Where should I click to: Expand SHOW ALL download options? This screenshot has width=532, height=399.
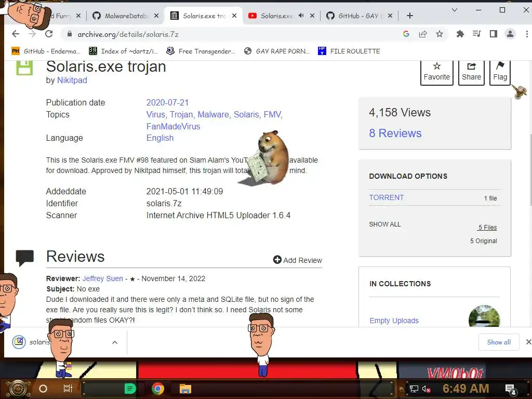pos(385,224)
